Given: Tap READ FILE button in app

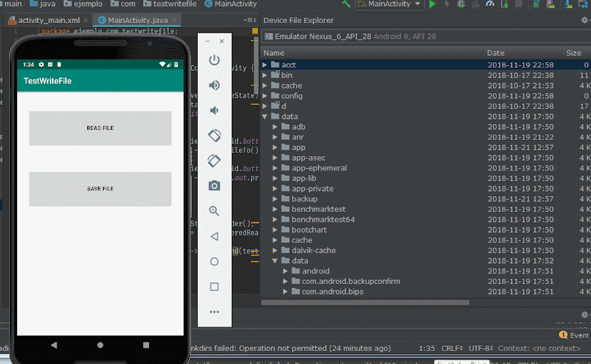Looking at the screenshot, I should 100,128.
